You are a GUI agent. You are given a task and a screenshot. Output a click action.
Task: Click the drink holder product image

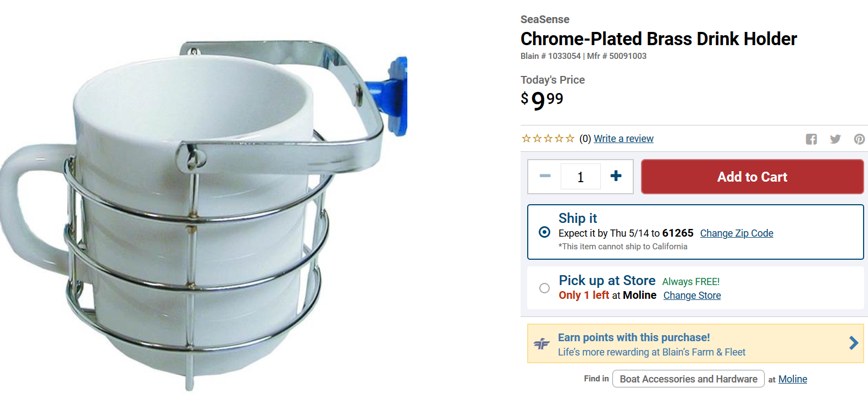203,215
